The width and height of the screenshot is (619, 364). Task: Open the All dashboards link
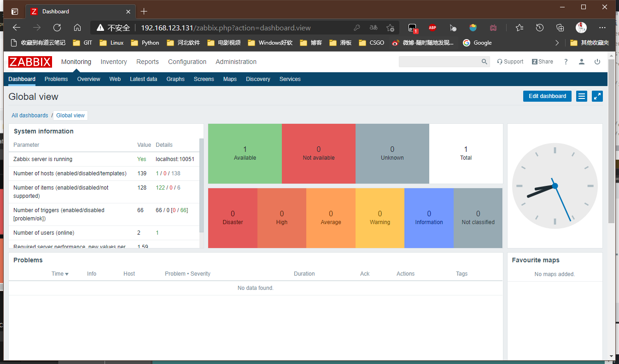[30, 116]
